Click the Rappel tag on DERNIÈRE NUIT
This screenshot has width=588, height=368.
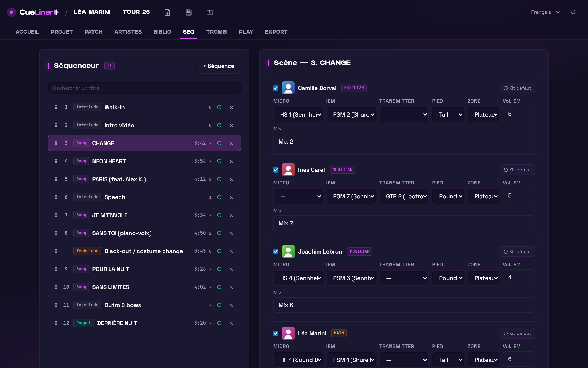tap(84, 323)
